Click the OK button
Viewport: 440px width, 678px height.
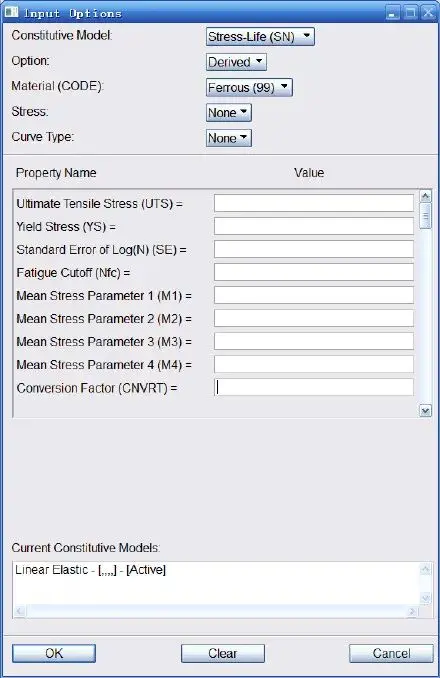54,653
